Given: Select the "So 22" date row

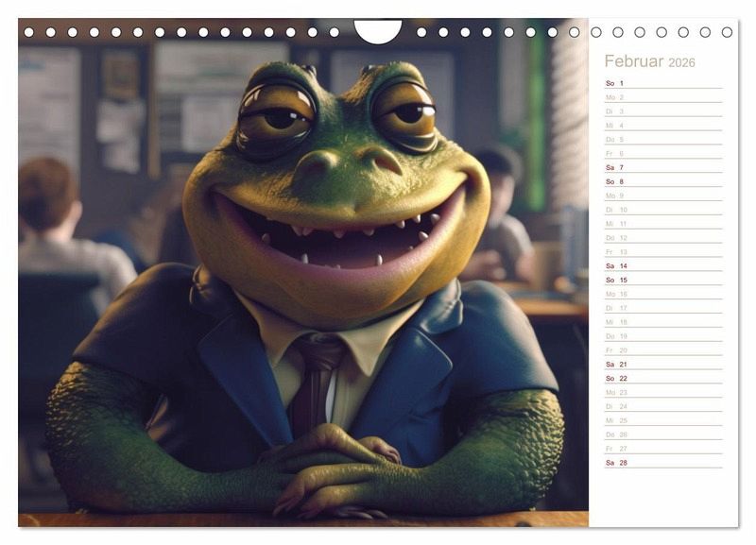Looking at the screenshot, I should click(661, 378).
